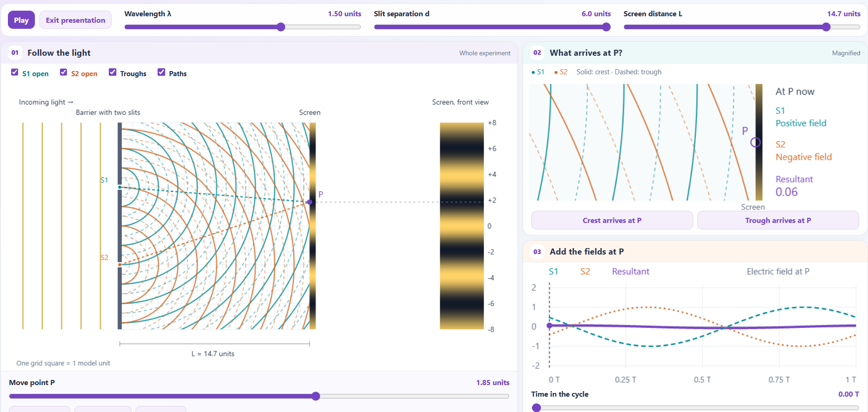
Task: Click the Time in the cycle slider handle
Action: [537, 408]
